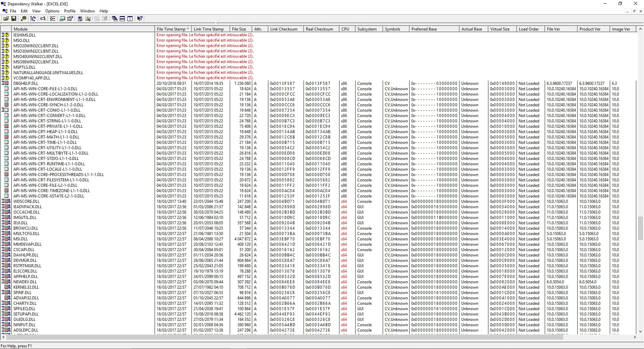The image size is (644, 349).
Task: Toggle the Full Paths (c:\) toolbar icon
Action: coord(43,19)
